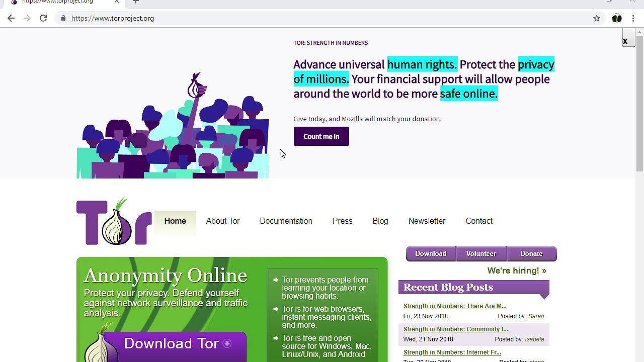Click the Count me in button

(x=321, y=136)
